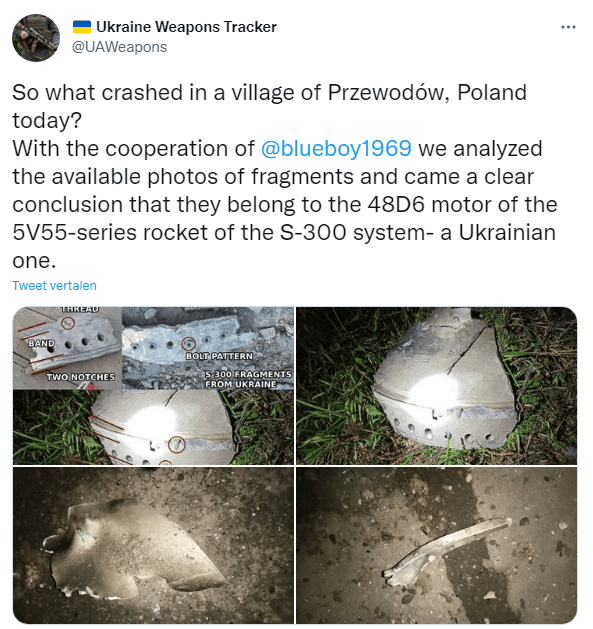The height and width of the screenshot is (629, 593).
Task: Click the TWO NOTCHES annotation label
Action: pyautogui.click(x=81, y=377)
